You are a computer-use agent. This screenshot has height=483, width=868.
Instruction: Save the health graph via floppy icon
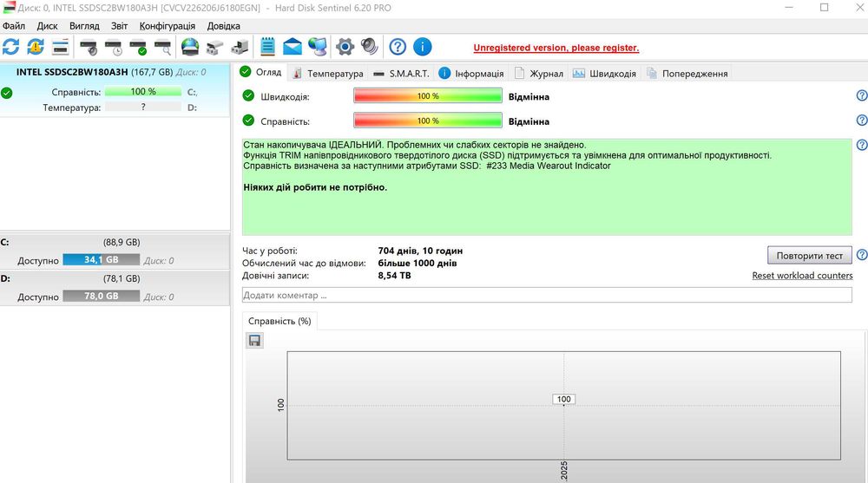tap(254, 340)
